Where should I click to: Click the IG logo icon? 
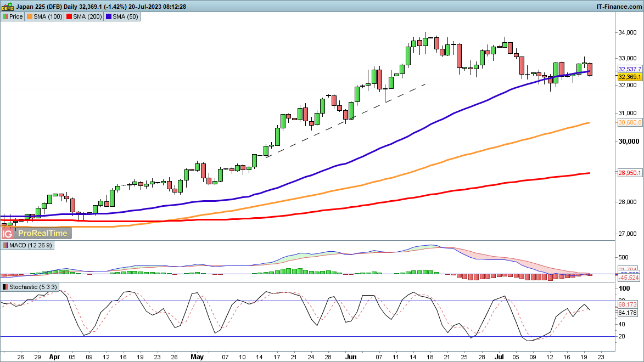point(7,234)
